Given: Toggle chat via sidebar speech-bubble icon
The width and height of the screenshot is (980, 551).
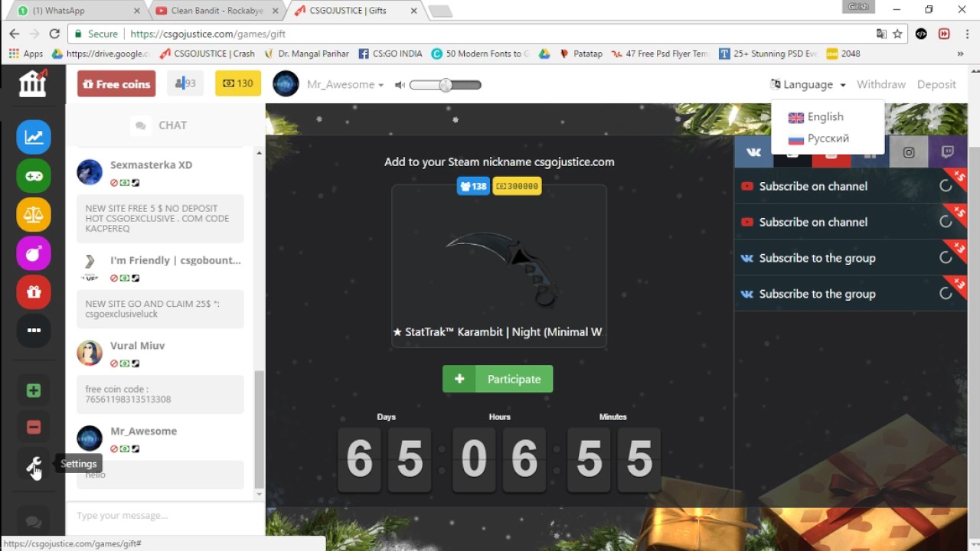Looking at the screenshot, I should click(x=34, y=522).
